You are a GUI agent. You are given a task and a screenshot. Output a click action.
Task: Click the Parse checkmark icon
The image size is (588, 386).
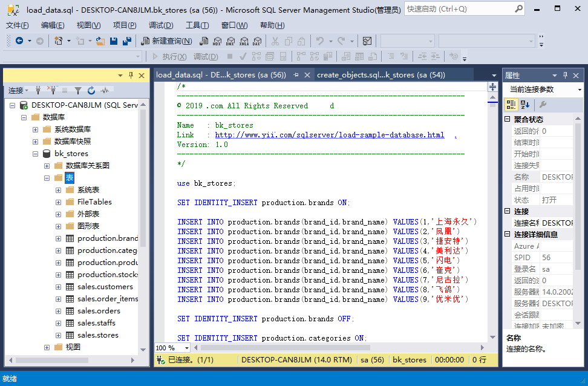(x=243, y=56)
